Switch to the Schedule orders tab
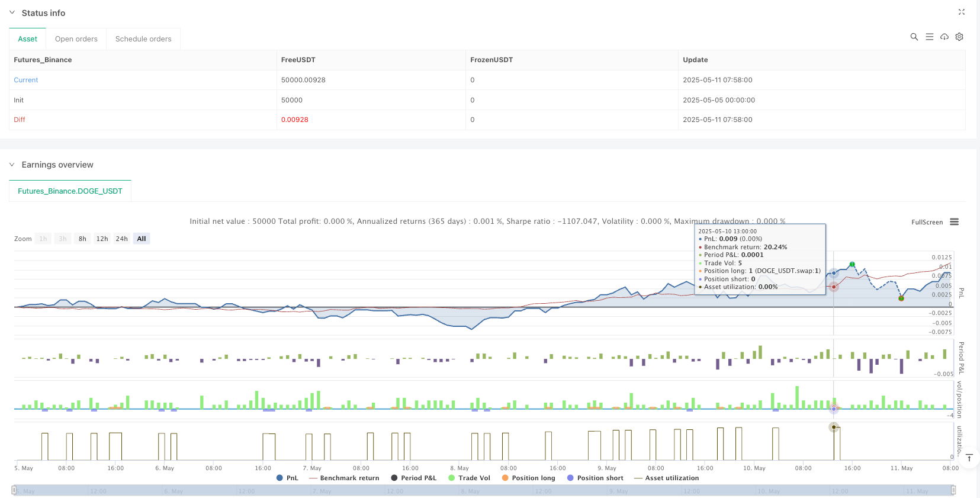 pyautogui.click(x=143, y=39)
